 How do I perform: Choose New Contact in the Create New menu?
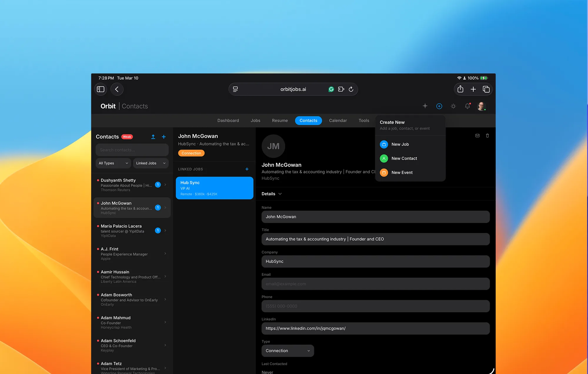(x=404, y=158)
